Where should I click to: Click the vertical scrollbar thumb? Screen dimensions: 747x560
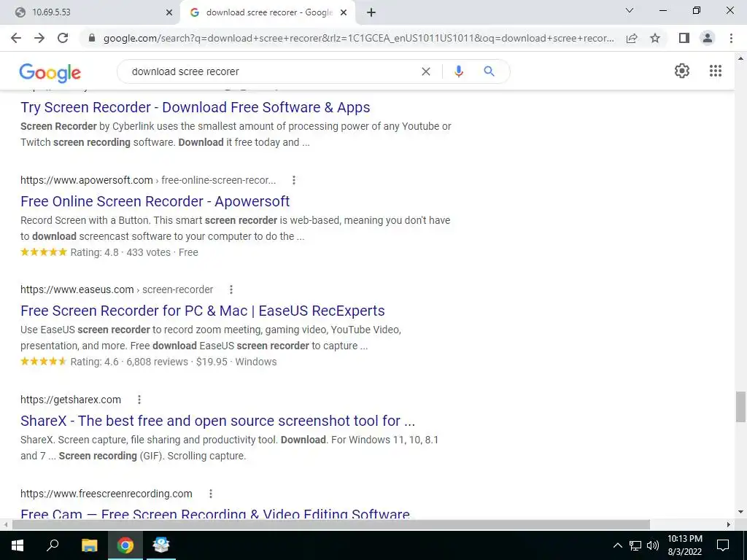pos(740,407)
